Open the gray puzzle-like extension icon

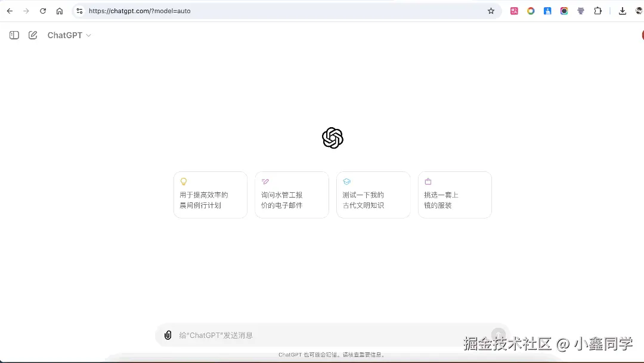(581, 11)
